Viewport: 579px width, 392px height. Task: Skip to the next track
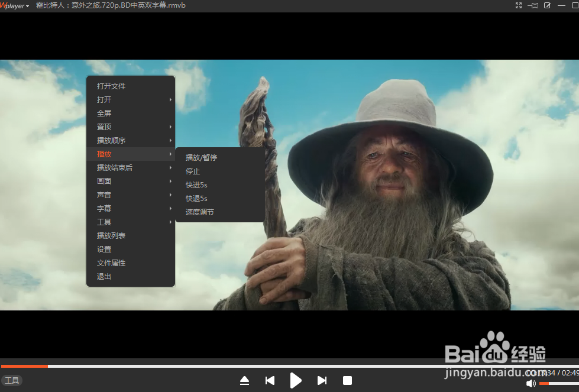coord(322,381)
